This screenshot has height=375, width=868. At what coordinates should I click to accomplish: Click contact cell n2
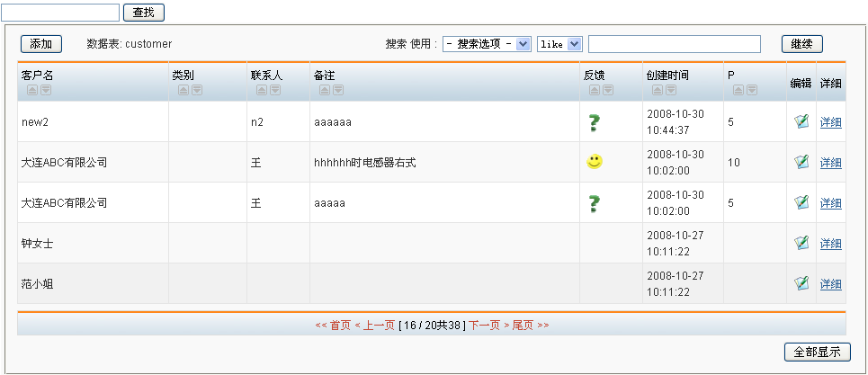(257, 122)
